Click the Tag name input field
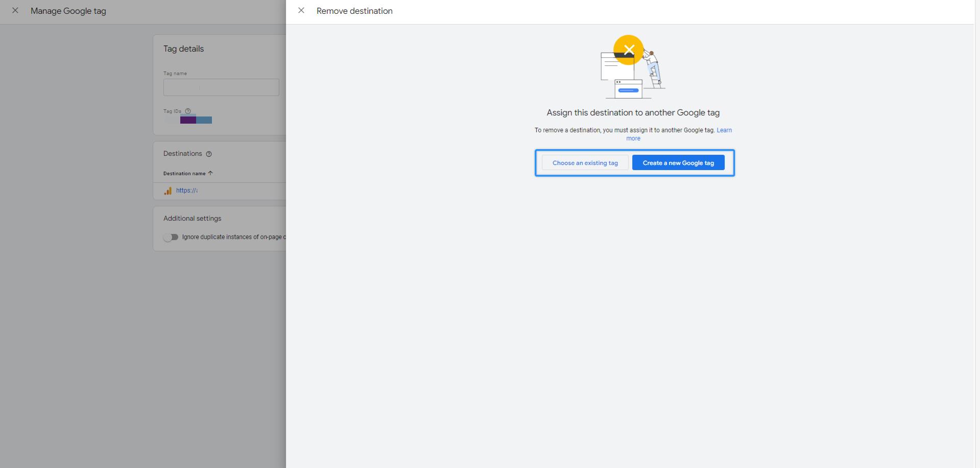Image resolution: width=980 pixels, height=468 pixels. tap(221, 87)
